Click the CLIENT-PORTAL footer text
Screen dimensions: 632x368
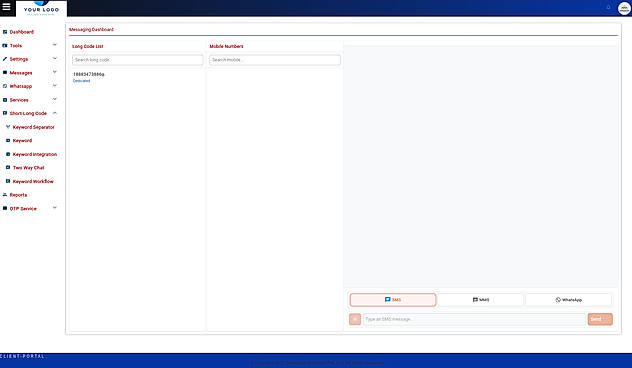click(22, 356)
